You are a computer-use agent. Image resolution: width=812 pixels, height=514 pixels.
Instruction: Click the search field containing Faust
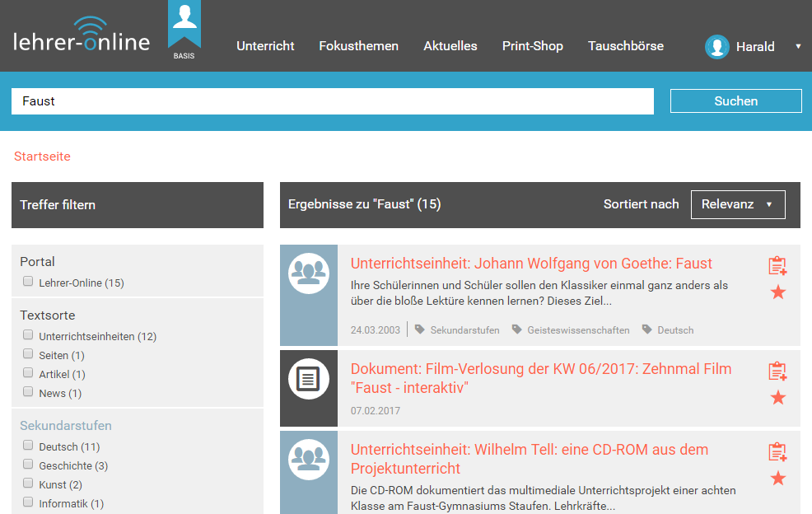(332, 101)
